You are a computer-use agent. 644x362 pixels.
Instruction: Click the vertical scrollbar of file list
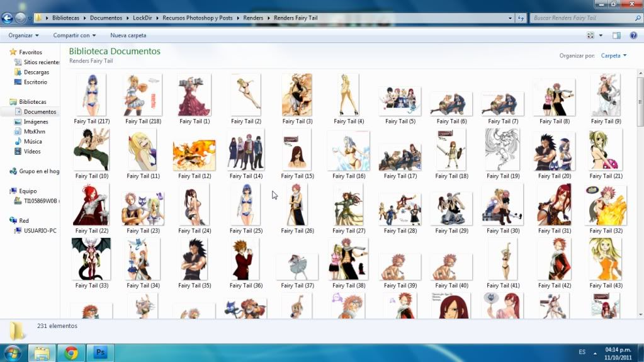pyautogui.click(x=640, y=189)
